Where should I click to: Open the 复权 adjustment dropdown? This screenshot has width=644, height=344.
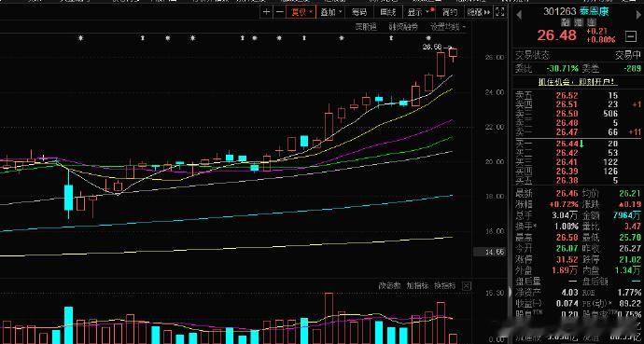(x=301, y=12)
